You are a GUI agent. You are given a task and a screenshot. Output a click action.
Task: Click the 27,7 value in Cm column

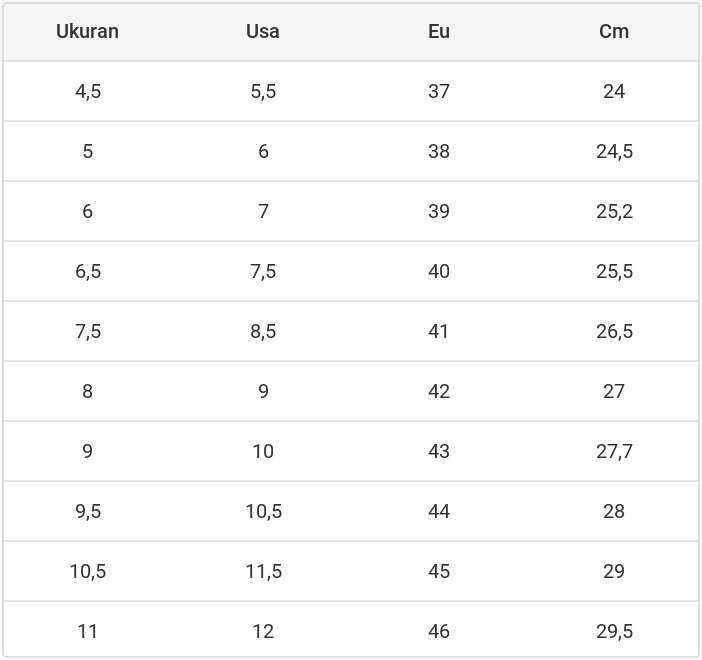pyautogui.click(x=614, y=451)
